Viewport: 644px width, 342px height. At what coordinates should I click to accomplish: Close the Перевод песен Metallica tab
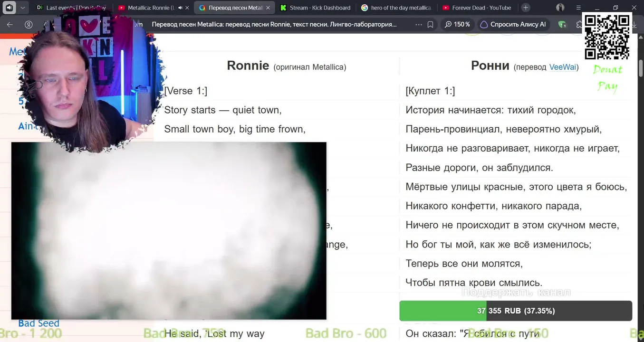click(x=269, y=8)
